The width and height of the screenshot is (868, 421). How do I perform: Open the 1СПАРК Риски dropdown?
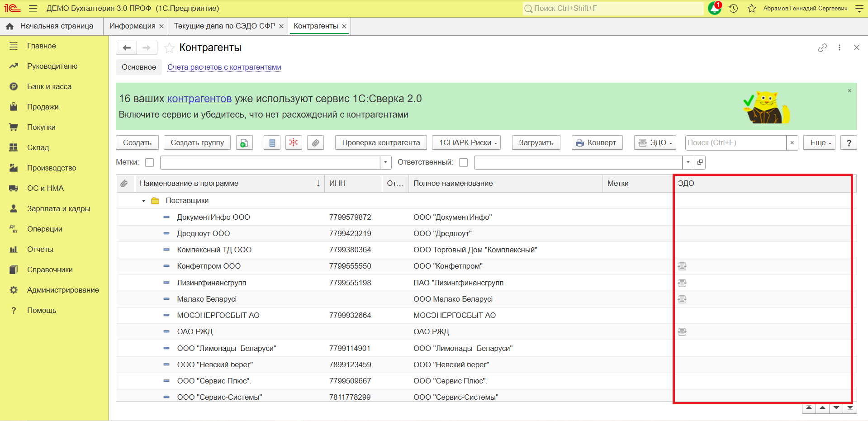[466, 143]
